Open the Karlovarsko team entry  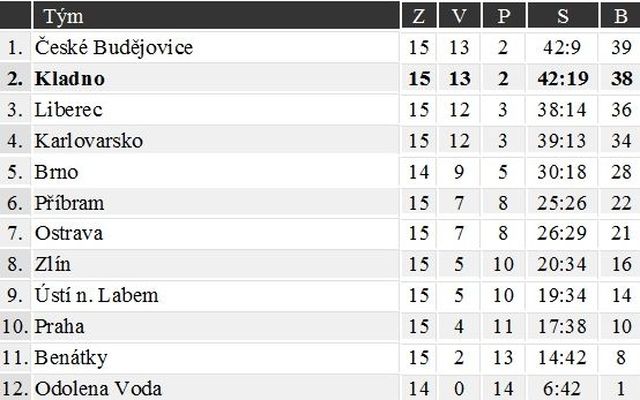(89, 141)
